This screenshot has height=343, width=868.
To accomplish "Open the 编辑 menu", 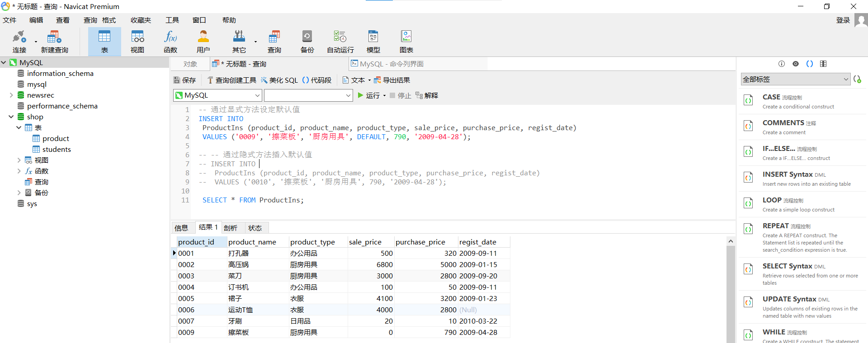I will (36, 20).
